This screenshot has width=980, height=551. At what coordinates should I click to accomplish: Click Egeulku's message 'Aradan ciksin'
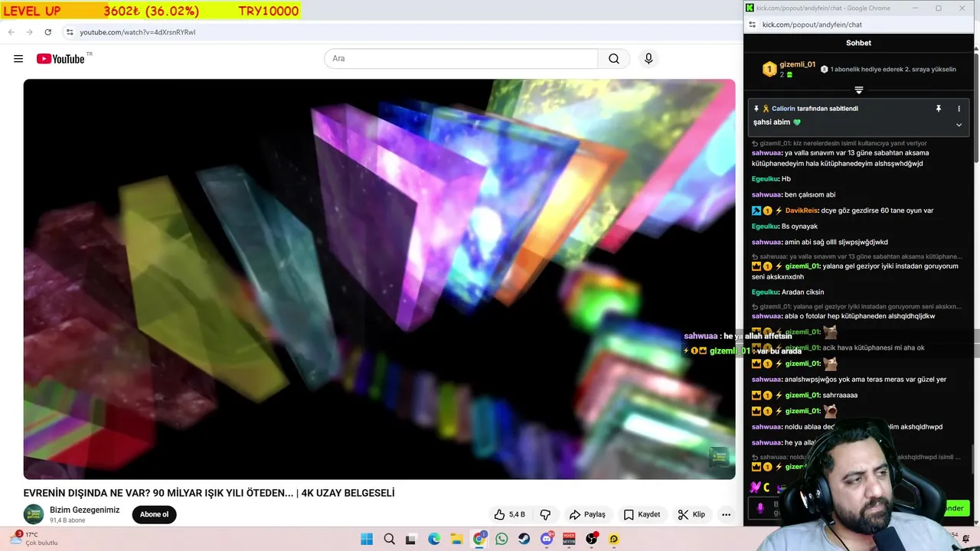pos(788,292)
